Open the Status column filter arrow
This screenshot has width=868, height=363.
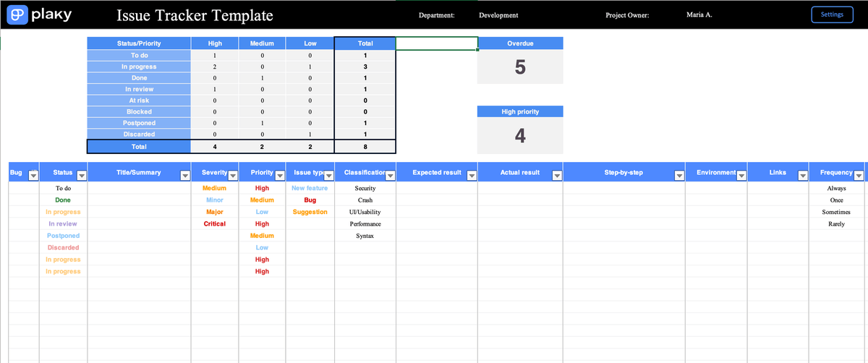point(81,175)
